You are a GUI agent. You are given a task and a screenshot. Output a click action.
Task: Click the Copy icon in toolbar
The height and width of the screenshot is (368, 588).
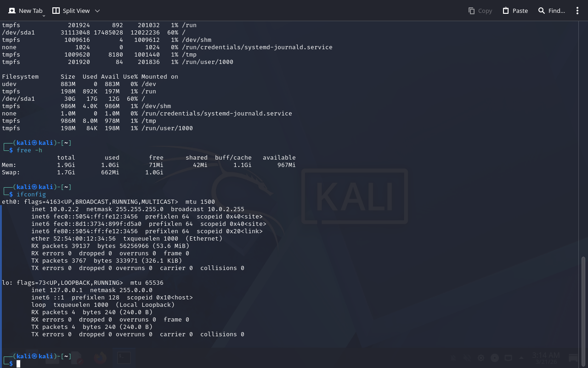[480, 11]
